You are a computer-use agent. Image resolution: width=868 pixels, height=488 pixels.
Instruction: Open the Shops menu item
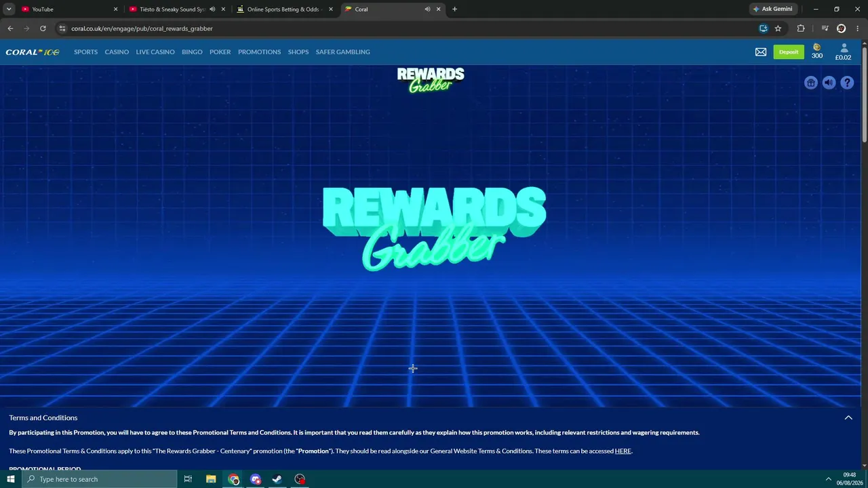(298, 52)
